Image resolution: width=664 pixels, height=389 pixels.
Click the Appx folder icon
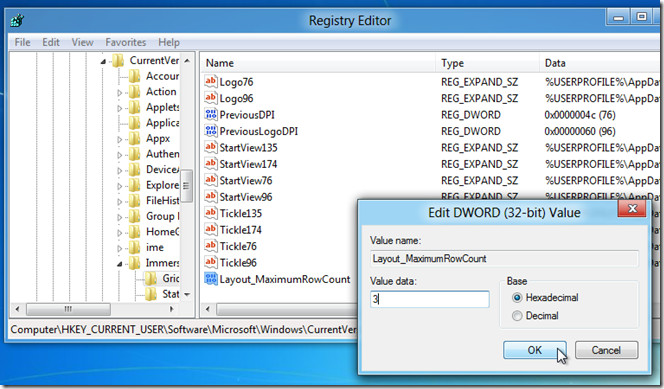pyautogui.click(x=135, y=138)
